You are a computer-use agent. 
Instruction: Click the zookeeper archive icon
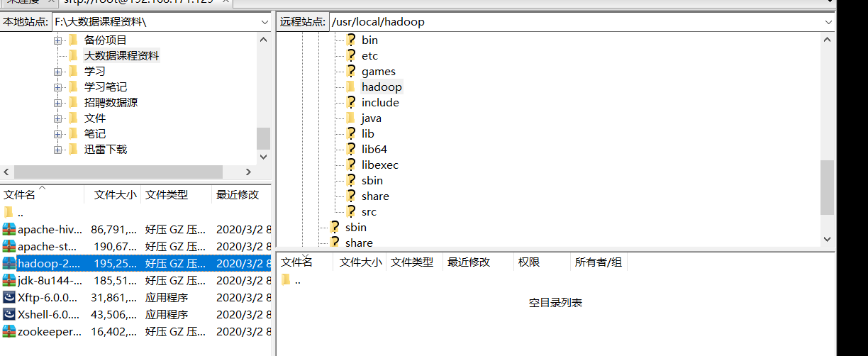(x=9, y=331)
